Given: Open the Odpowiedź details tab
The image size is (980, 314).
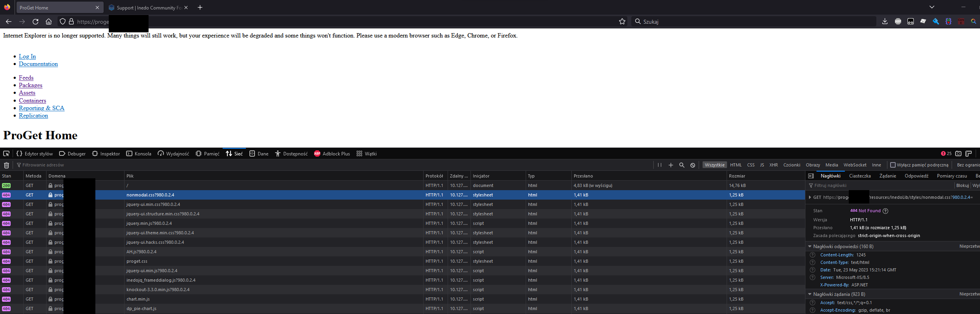Looking at the screenshot, I should click(x=916, y=176).
